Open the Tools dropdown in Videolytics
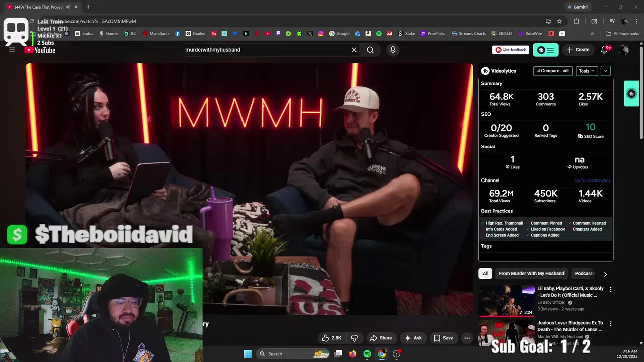Viewport: 644px width, 362px height. coord(587,71)
